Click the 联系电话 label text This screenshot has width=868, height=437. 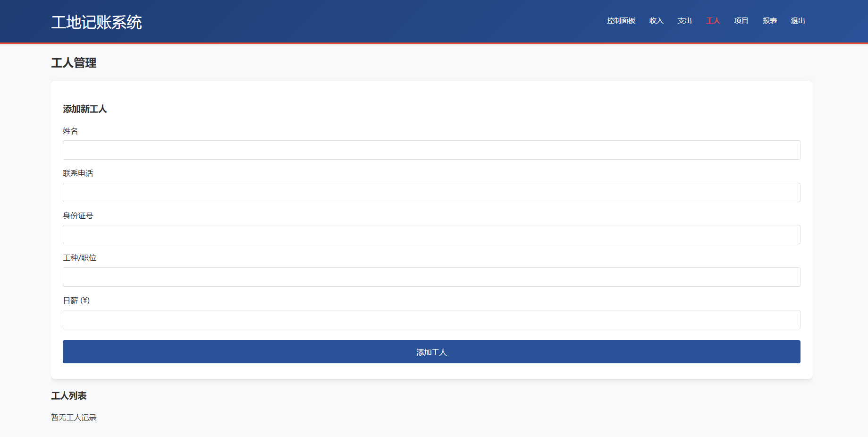tap(78, 173)
